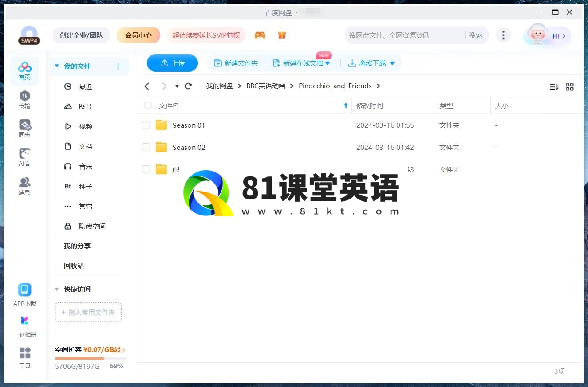Click the Season 02 folder name

click(189, 147)
